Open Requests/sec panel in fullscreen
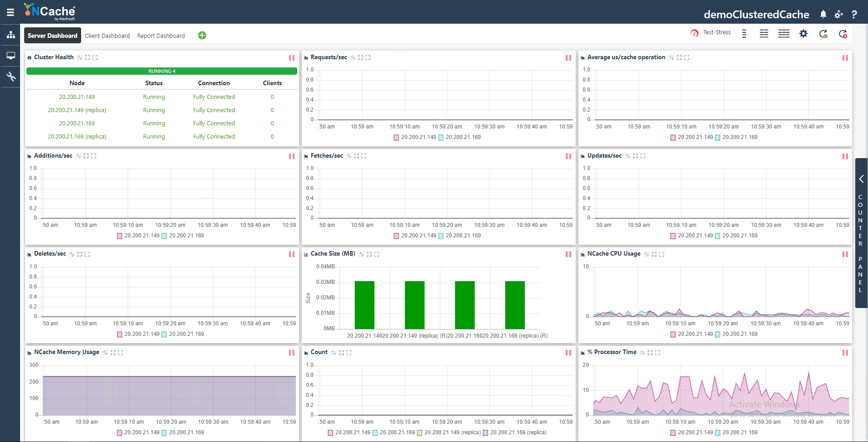 368,57
